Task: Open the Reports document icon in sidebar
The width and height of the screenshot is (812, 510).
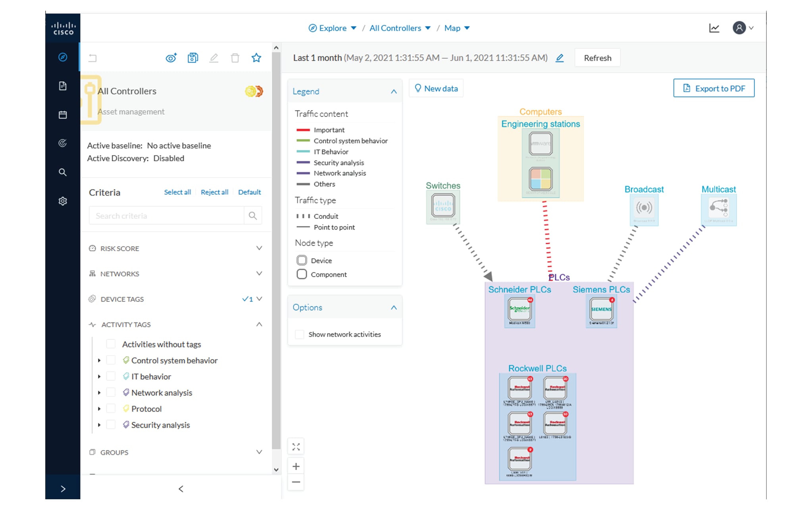Action: click(63, 86)
